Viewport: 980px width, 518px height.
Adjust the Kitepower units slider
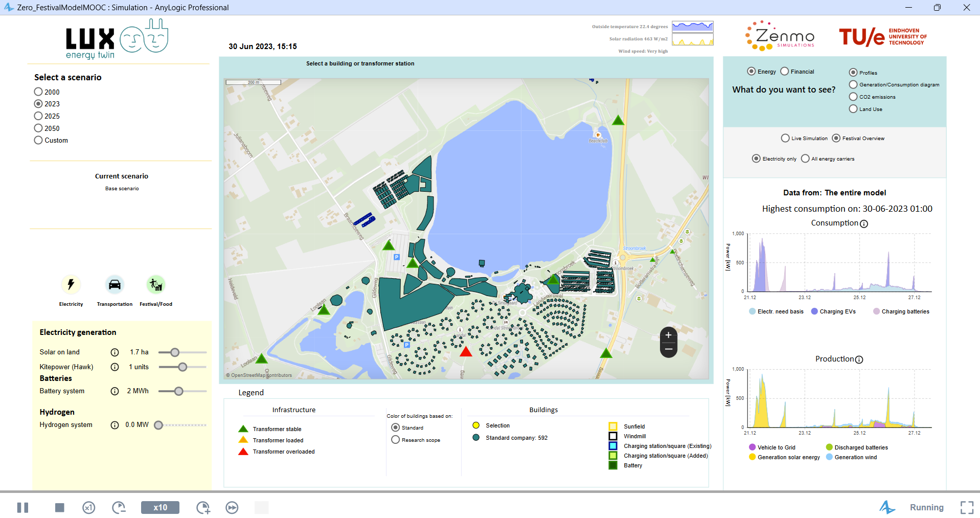point(183,367)
